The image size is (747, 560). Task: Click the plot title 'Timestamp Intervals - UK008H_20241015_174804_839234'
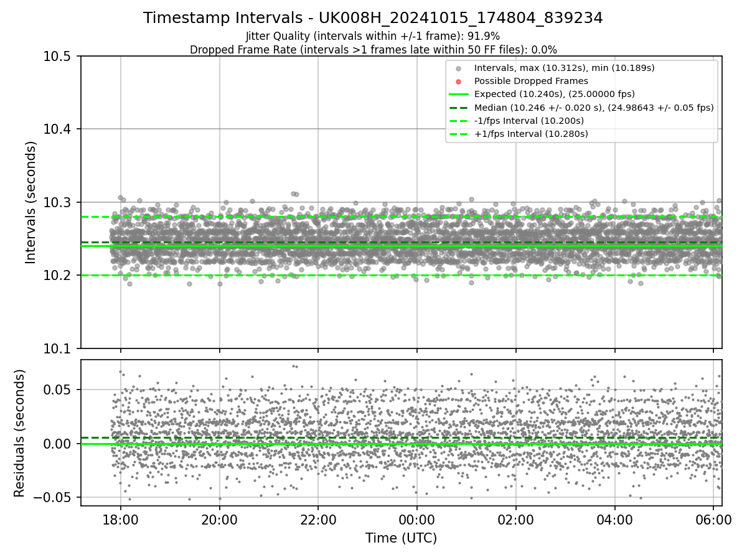click(x=373, y=19)
